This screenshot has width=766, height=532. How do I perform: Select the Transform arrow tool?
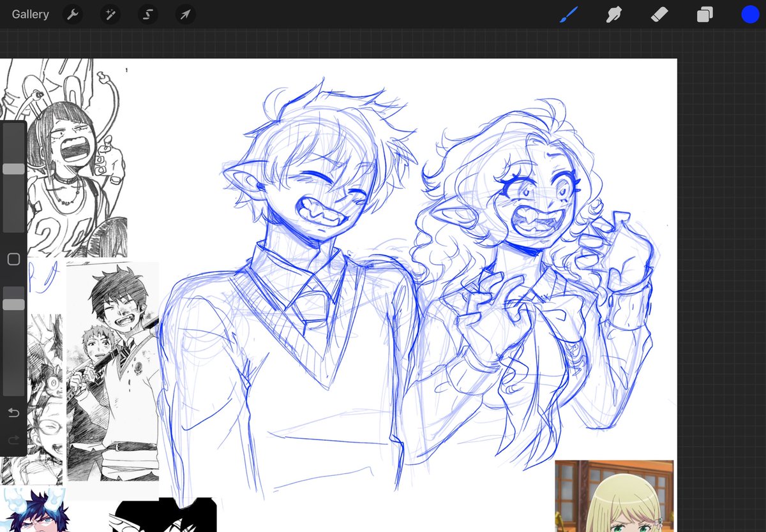click(185, 14)
